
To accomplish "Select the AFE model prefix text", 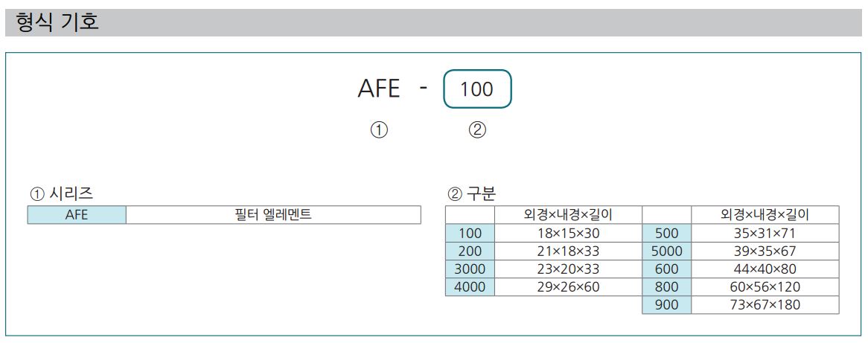I will click(379, 89).
